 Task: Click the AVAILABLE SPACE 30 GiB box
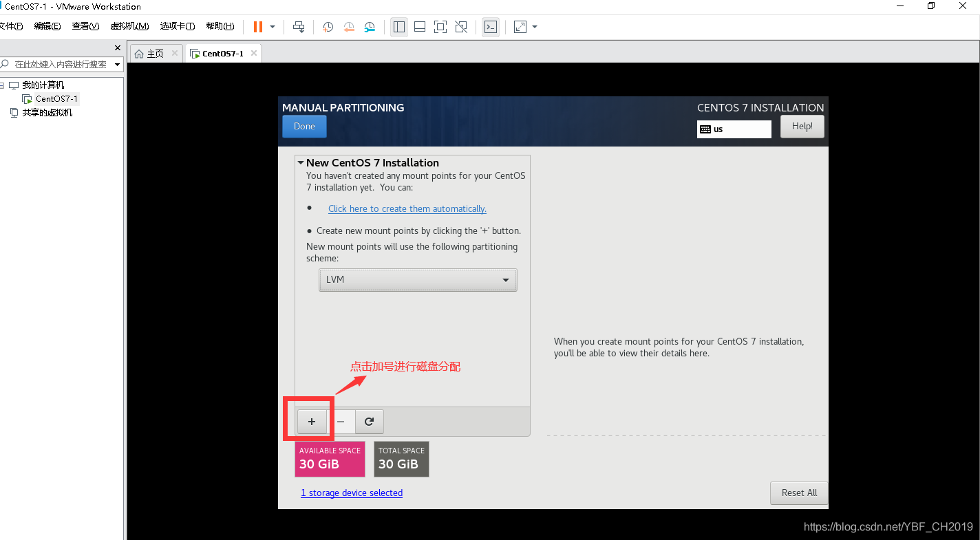(x=330, y=459)
